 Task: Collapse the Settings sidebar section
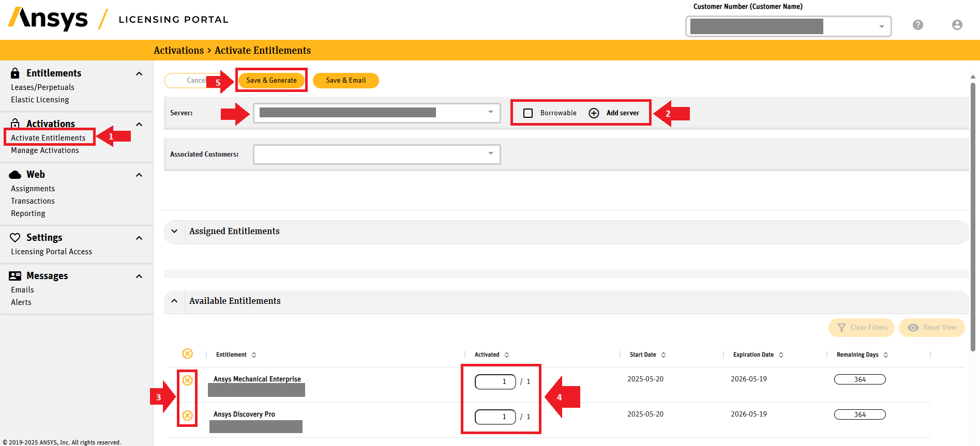139,238
